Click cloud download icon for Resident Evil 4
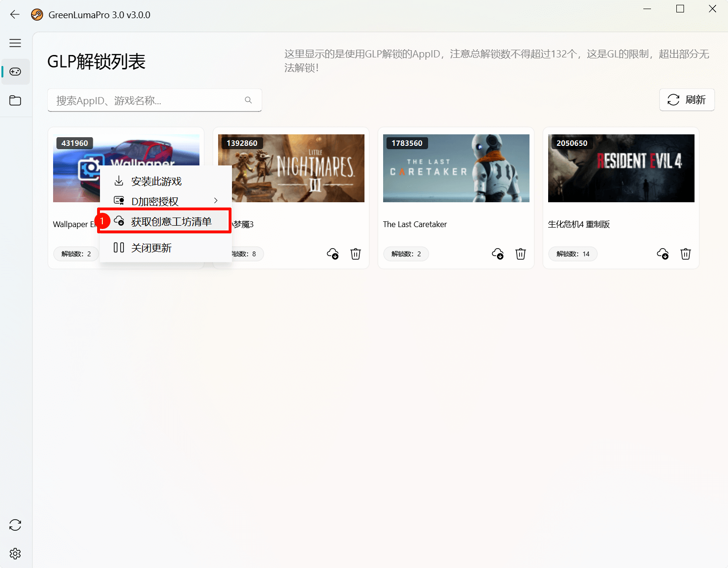728x568 pixels. click(662, 254)
